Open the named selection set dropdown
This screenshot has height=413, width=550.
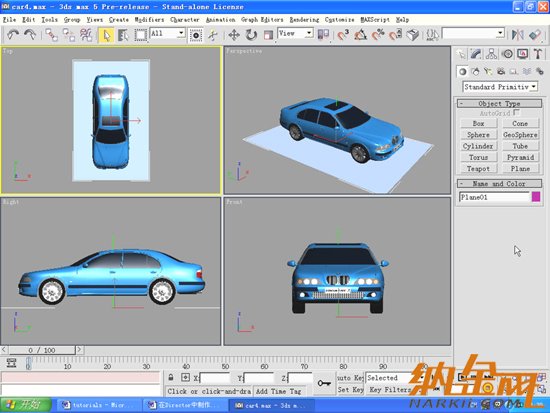(473, 34)
